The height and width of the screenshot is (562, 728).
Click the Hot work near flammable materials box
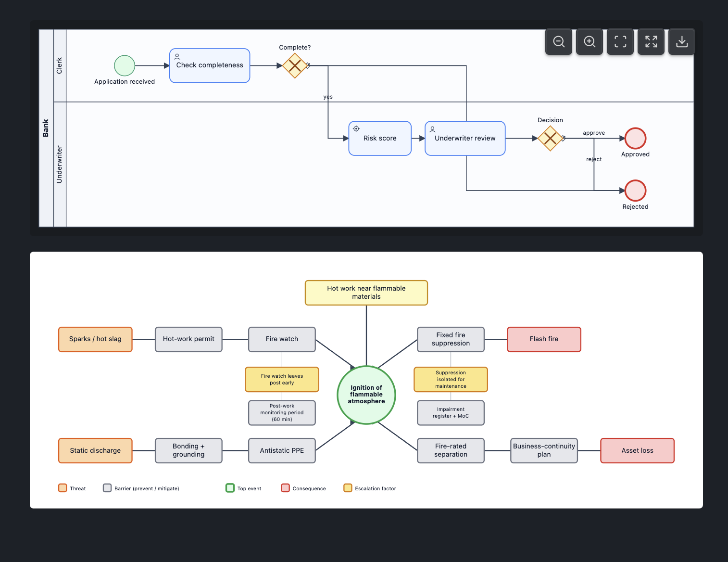coord(366,293)
